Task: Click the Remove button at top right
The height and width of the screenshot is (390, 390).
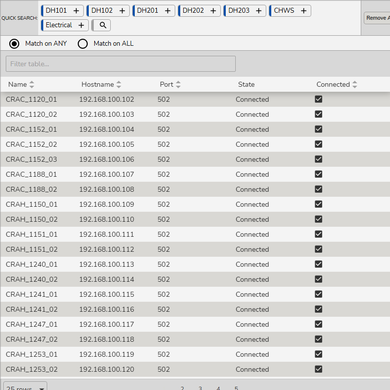Action: (x=377, y=18)
